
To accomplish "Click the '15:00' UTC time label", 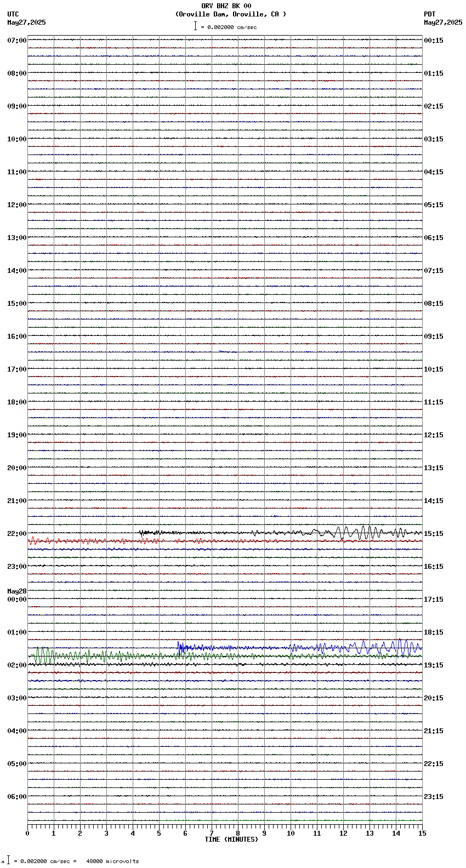I will click(17, 304).
